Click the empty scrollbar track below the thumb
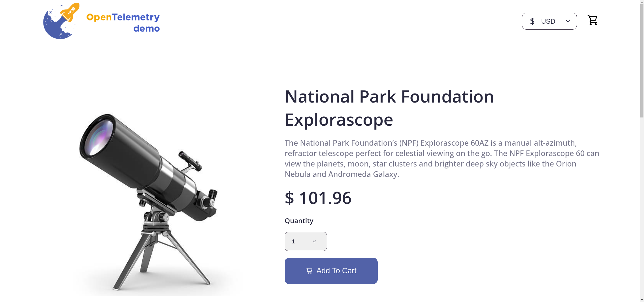 pyautogui.click(x=642, y=208)
